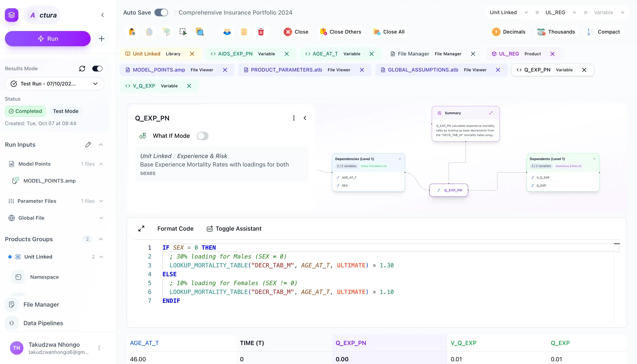This screenshot has width=637, height=364.
Task: Open the UL_REG dropdown at the top right
Action: 561,12
